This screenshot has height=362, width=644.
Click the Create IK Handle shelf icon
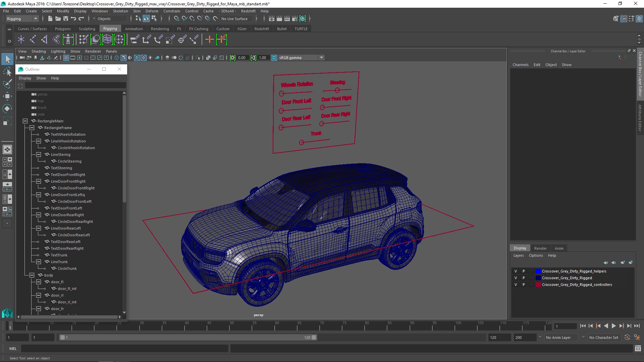coord(45,40)
